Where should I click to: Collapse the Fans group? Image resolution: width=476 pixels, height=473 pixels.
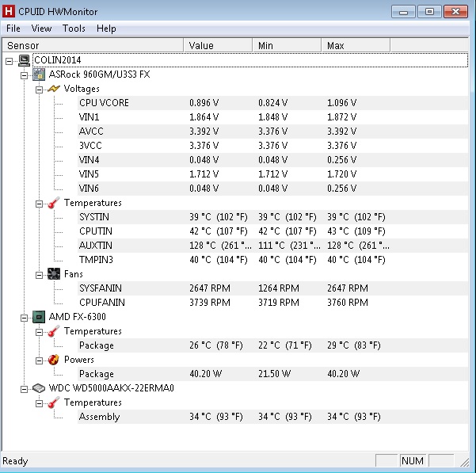pyautogui.click(x=39, y=276)
